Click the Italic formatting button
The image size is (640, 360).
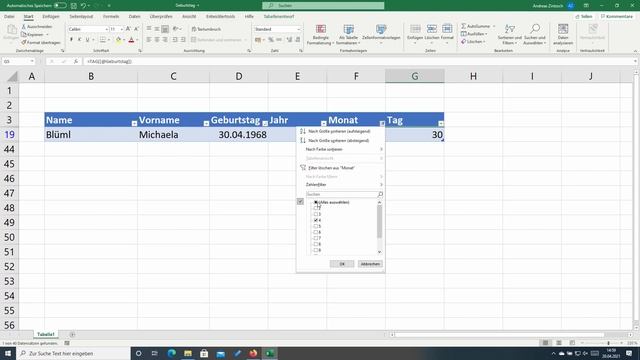coord(79,40)
